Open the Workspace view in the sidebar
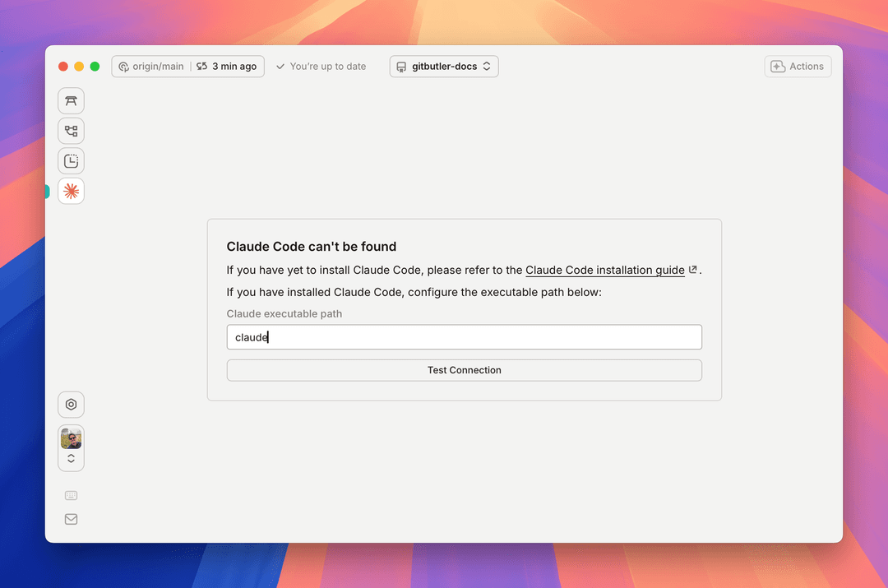This screenshot has height=588, width=888. (71, 101)
